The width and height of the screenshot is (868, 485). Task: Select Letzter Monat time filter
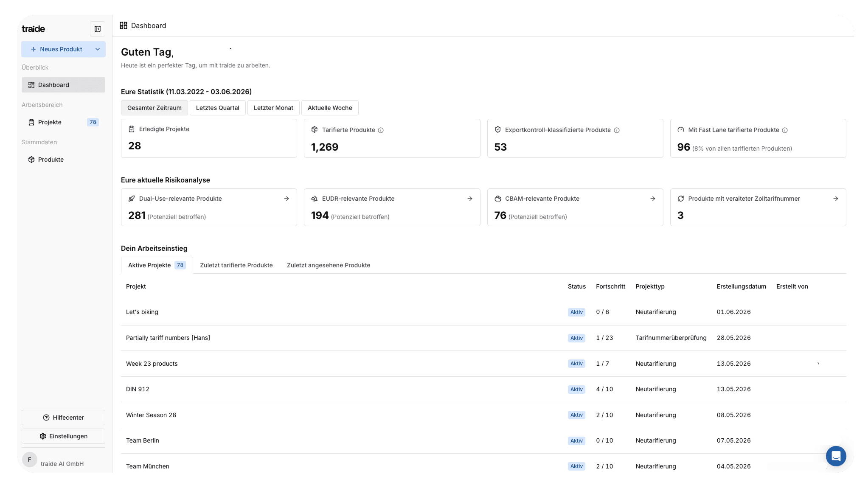coord(273,108)
